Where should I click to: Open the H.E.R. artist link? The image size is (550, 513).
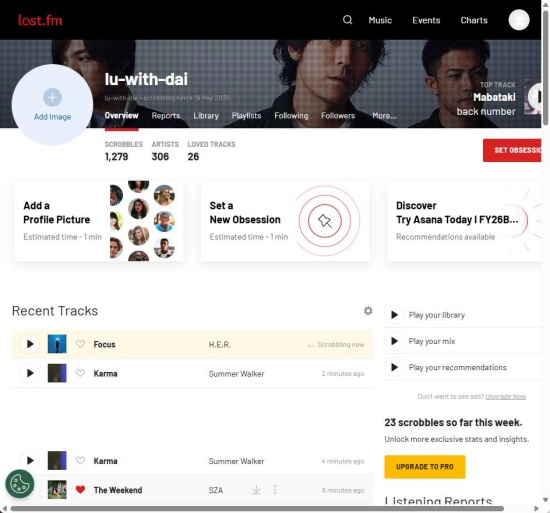220,344
